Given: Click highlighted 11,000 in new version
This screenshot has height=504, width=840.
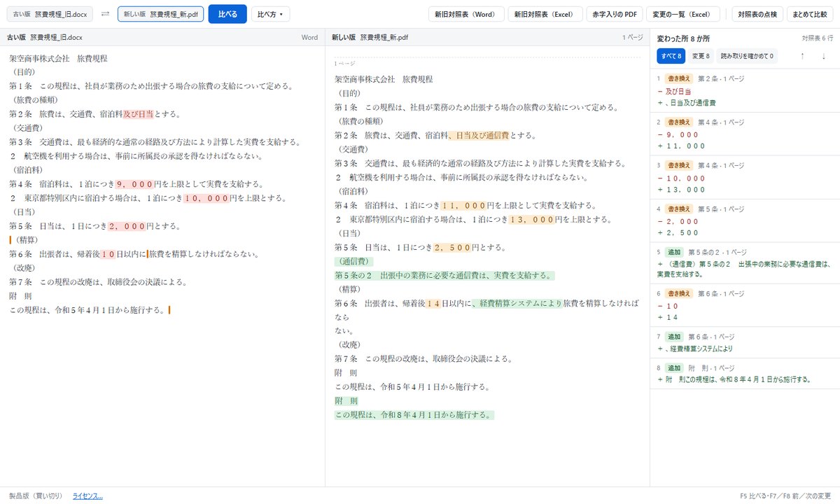Looking at the screenshot, I should 463,205.
